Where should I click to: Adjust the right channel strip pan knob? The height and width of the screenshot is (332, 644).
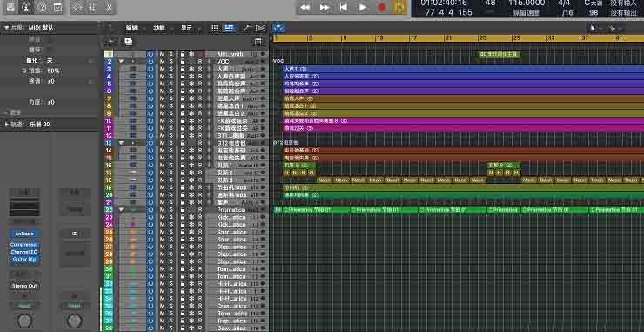click(74, 320)
